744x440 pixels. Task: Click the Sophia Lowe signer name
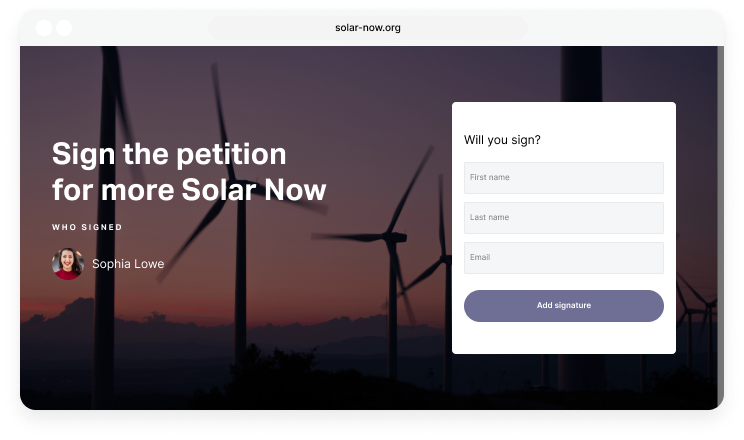pyautogui.click(x=128, y=264)
